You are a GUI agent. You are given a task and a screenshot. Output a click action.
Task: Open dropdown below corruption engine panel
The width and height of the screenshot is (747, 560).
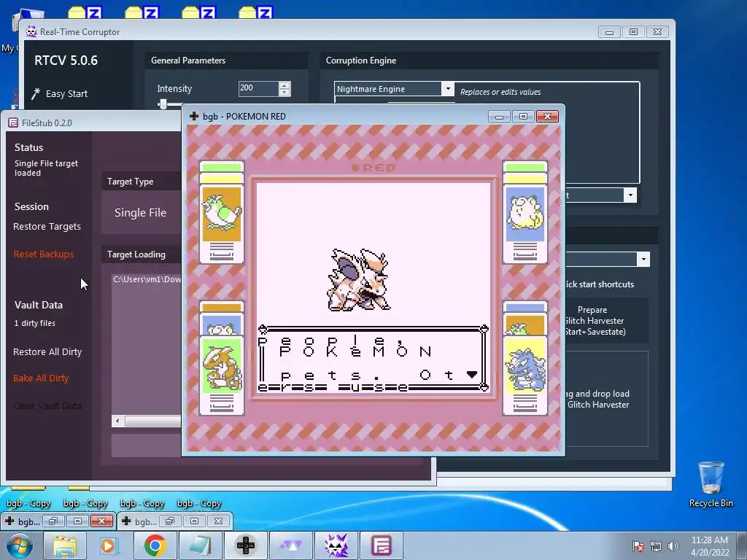point(630,195)
